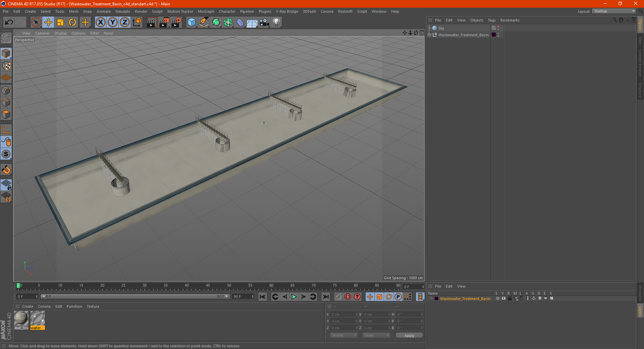Switch to Edges mode
The height and width of the screenshot is (349, 644).
pyautogui.click(x=6, y=102)
